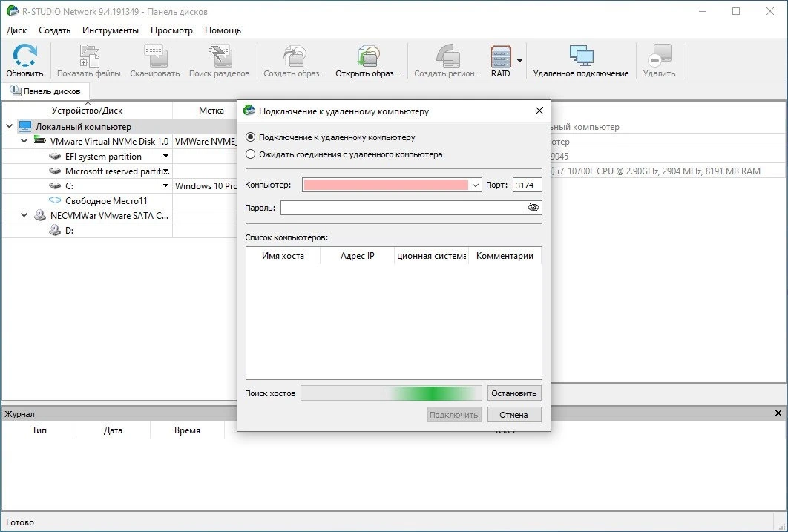
Task: Click the Дата column header in Журнал
Action: [x=113, y=430]
